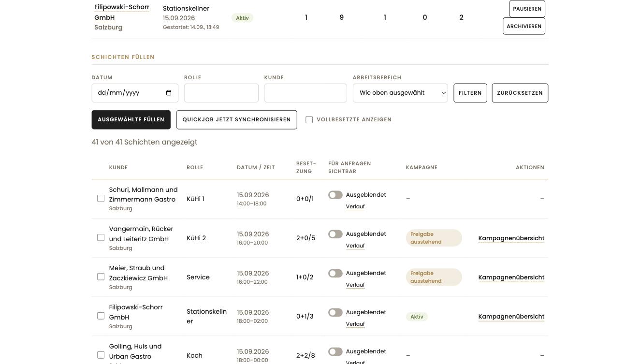The image size is (640, 364).
Task: Toggle visibility for the KüHi 1 shift
Action: point(335,195)
